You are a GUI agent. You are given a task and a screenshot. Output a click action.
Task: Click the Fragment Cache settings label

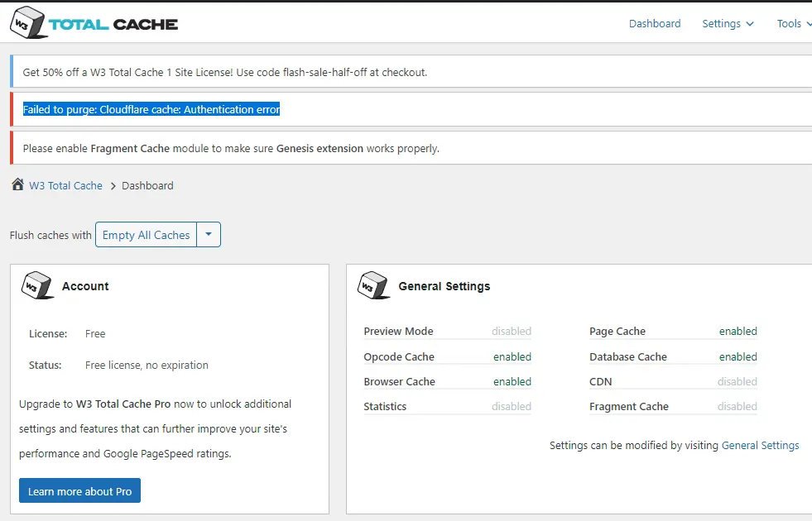coord(629,407)
